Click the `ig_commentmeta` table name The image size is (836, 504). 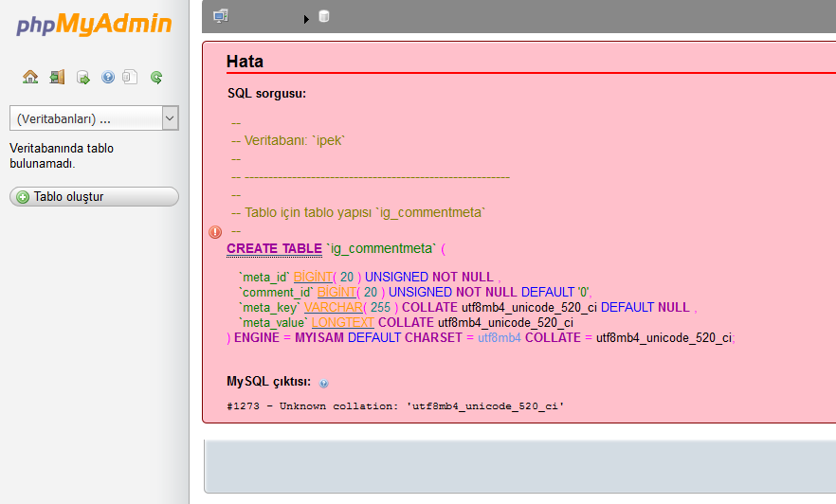point(381,249)
